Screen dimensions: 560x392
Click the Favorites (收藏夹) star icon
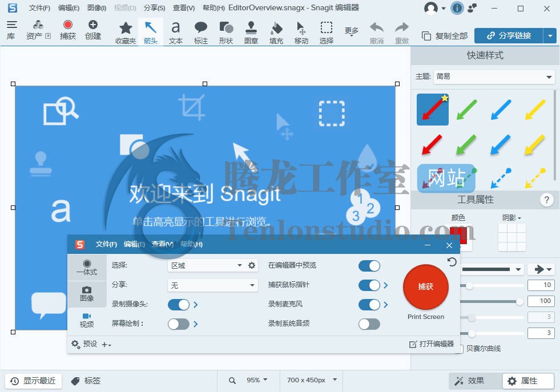(126, 32)
